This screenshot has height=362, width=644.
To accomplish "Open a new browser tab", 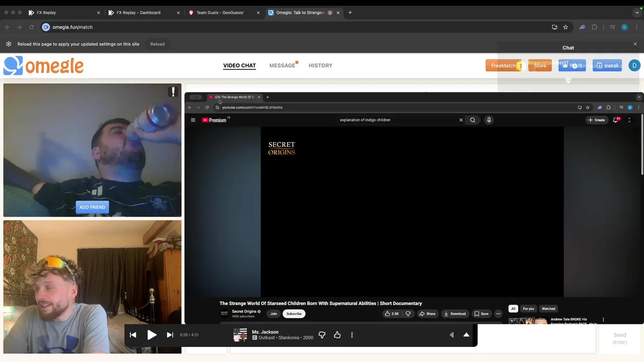I will 350,13.
